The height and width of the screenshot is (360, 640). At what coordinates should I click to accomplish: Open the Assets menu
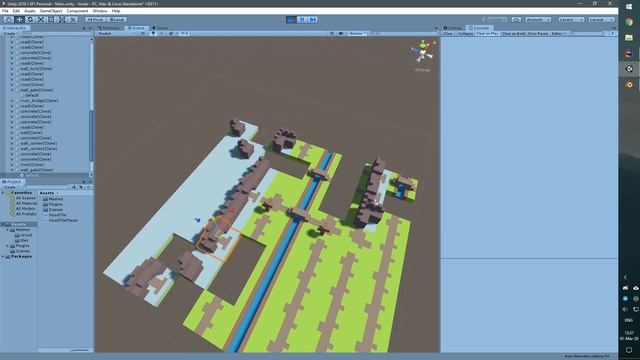29,11
